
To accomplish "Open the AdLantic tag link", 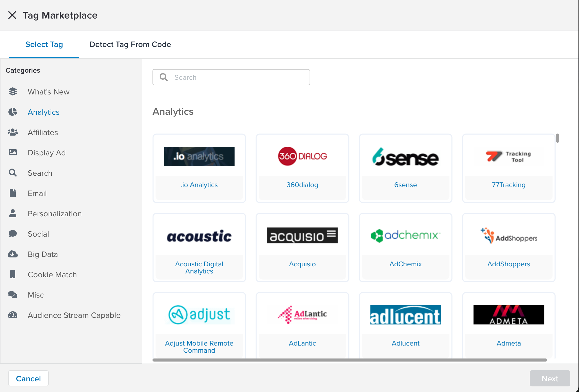I will point(302,343).
